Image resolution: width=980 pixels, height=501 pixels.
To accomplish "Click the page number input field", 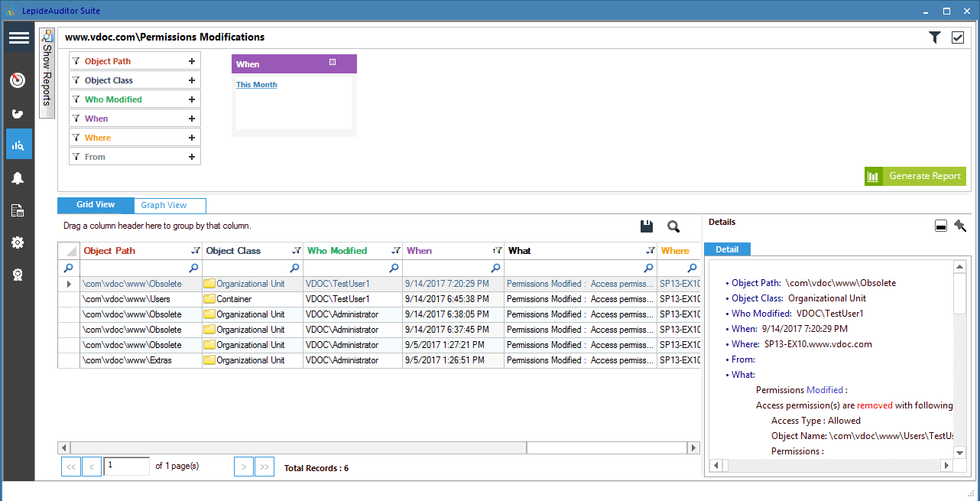I will (127, 466).
